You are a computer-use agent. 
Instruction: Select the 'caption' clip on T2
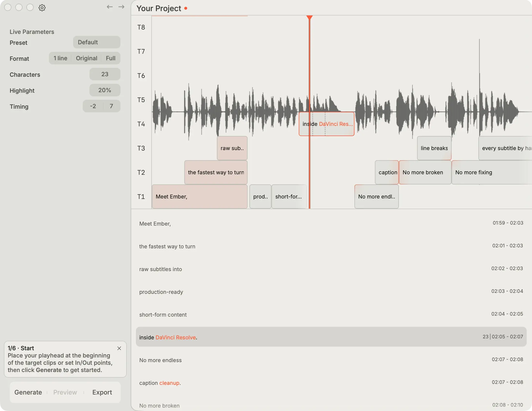[387, 172]
